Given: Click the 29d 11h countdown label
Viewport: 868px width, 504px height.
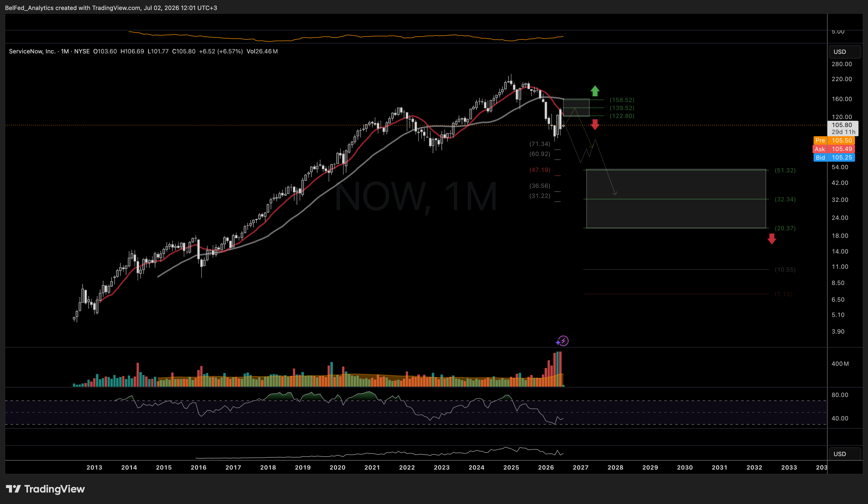Looking at the screenshot, I should tap(843, 132).
